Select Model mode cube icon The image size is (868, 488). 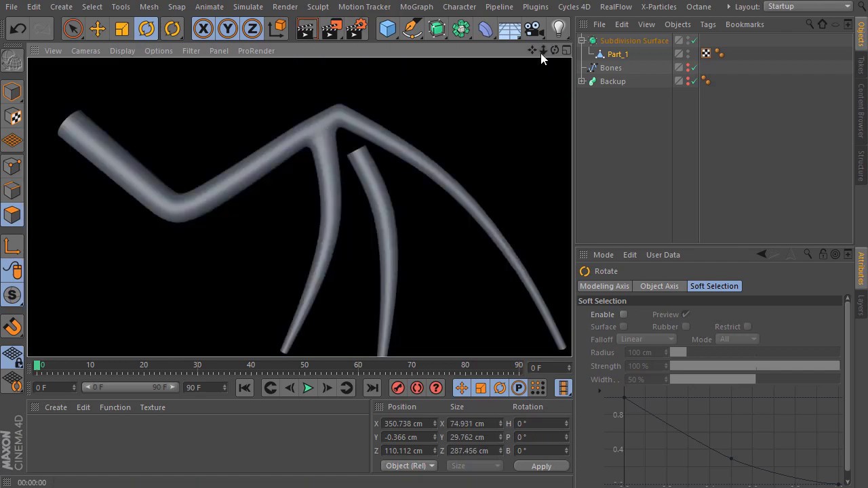12,92
